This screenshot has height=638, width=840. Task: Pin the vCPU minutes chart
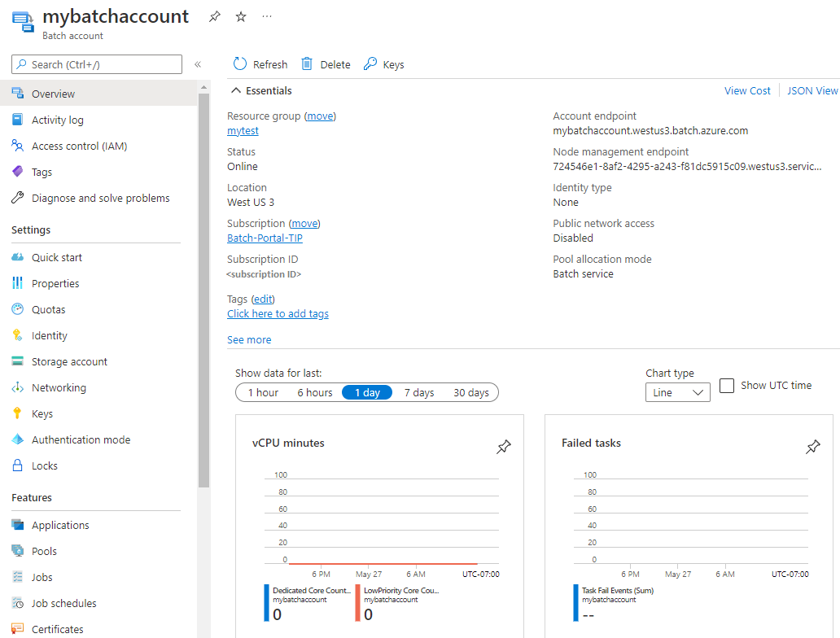point(504,447)
